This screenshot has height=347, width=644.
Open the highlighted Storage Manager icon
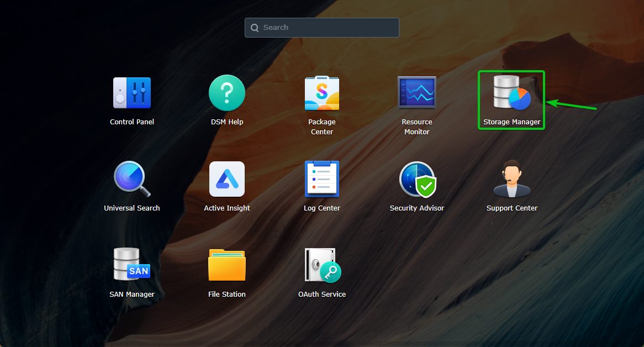pyautogui.click(x=511, y=93)
